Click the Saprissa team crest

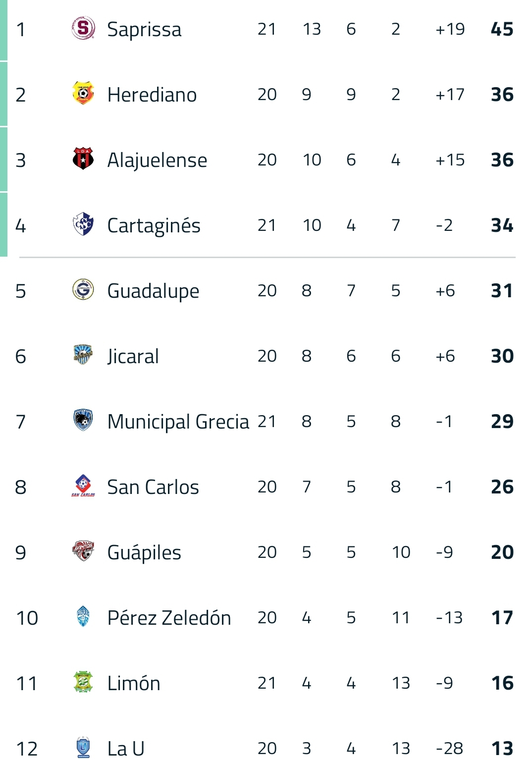tap(83, 28)
